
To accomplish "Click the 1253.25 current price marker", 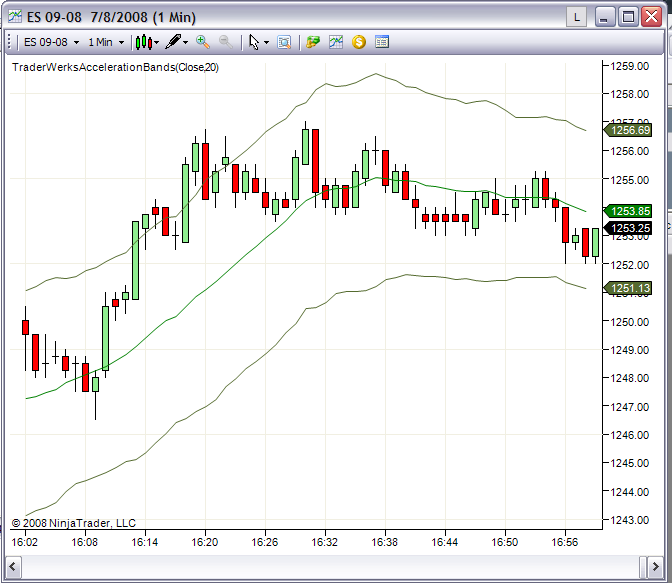I will coord(628,228).
